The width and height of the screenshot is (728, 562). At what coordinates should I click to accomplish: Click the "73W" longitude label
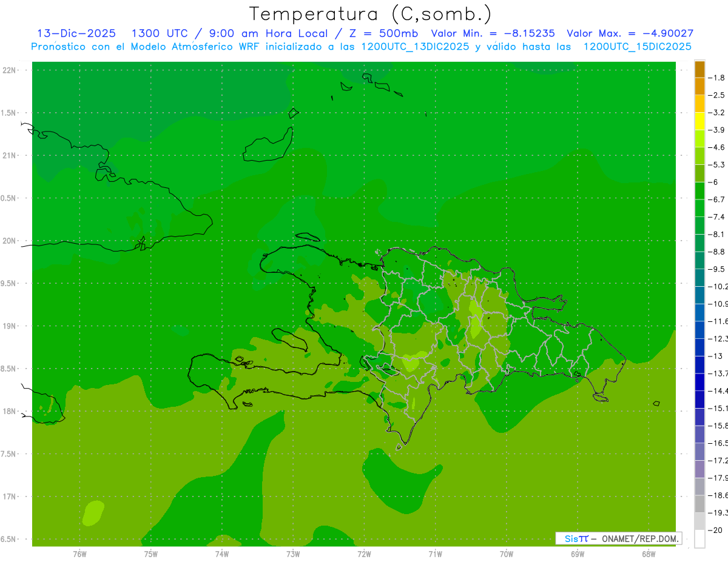tap(293, 553)
